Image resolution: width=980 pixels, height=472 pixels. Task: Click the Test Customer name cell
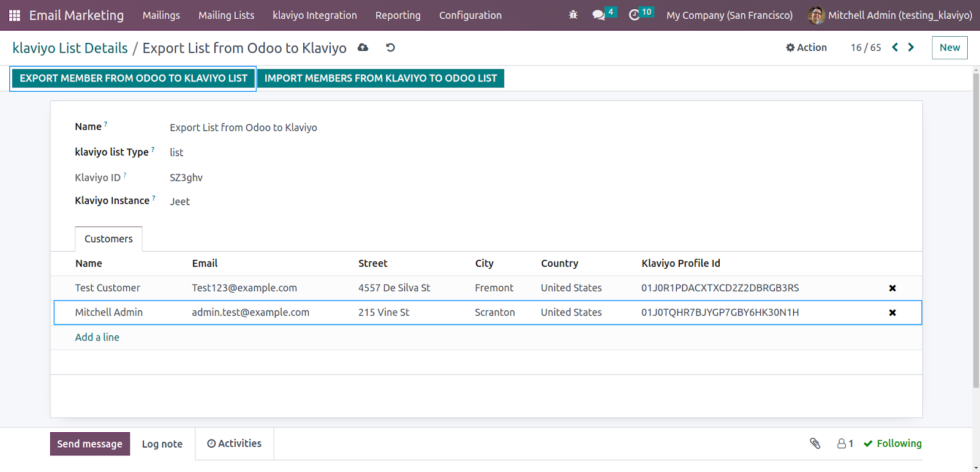point(108,288)
